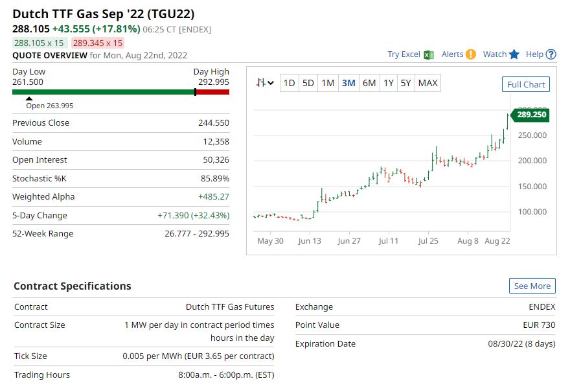The width and height of the screenshot is (570, 392).
Task: Open the chart type dropdown
Action: [x=264, y=83]
